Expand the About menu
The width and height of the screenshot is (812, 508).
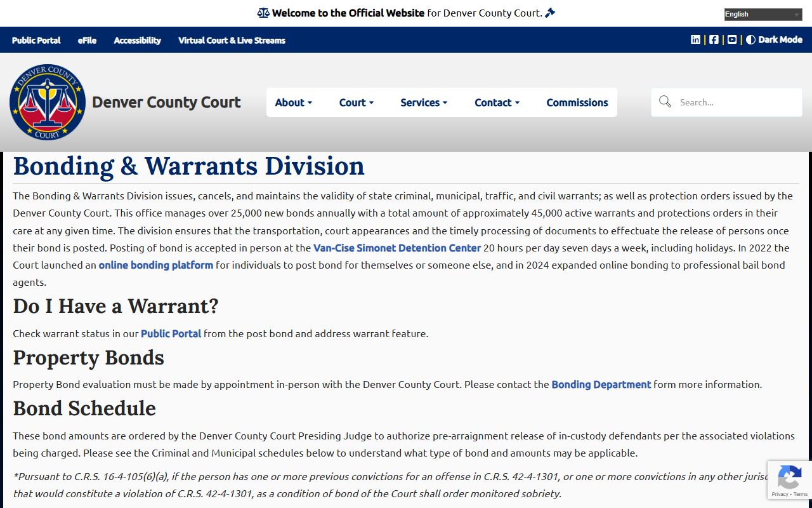tap(294, 102)
